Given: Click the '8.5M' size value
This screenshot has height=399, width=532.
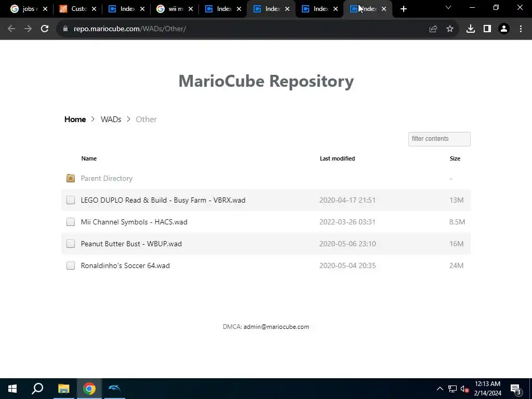Looking at the screenshot, I should [457, 222].
